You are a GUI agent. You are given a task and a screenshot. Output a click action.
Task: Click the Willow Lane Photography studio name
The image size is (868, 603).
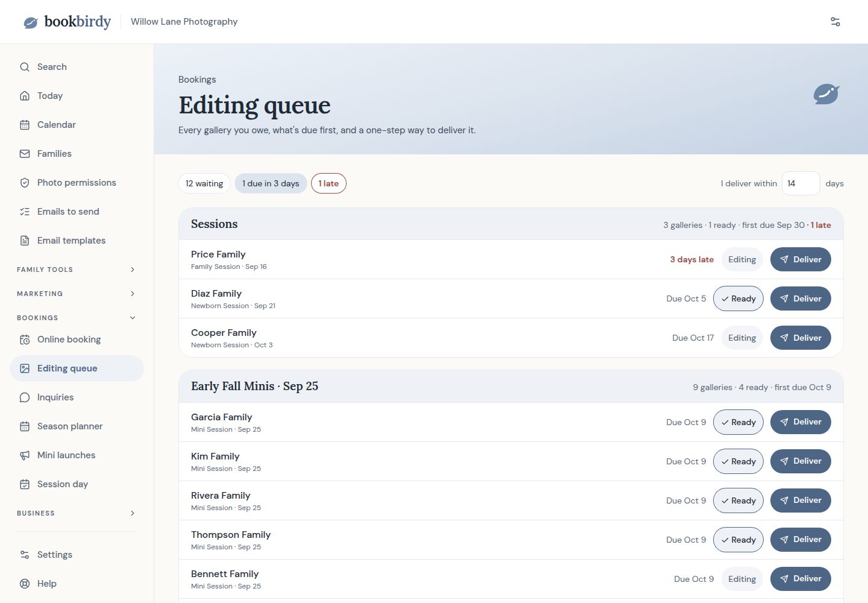pos(184,22)
